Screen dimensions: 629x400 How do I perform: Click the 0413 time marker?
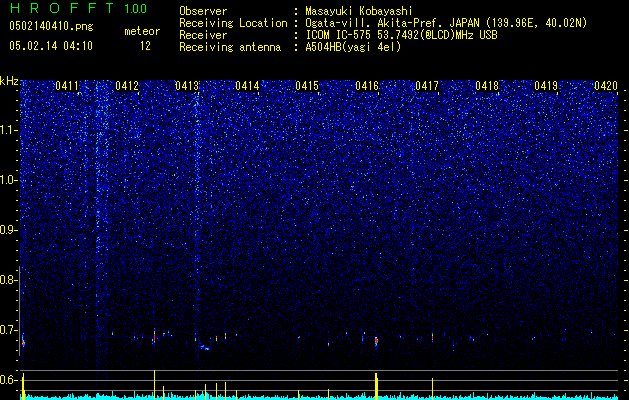pos(187,86)
